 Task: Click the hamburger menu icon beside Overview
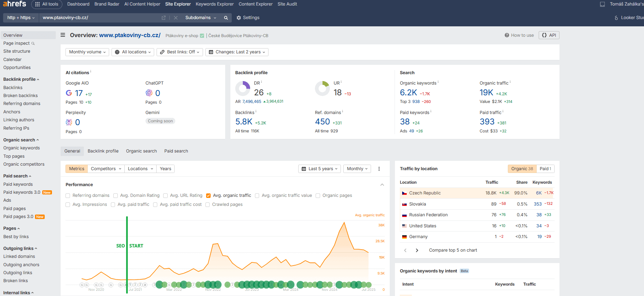(63, 35)
